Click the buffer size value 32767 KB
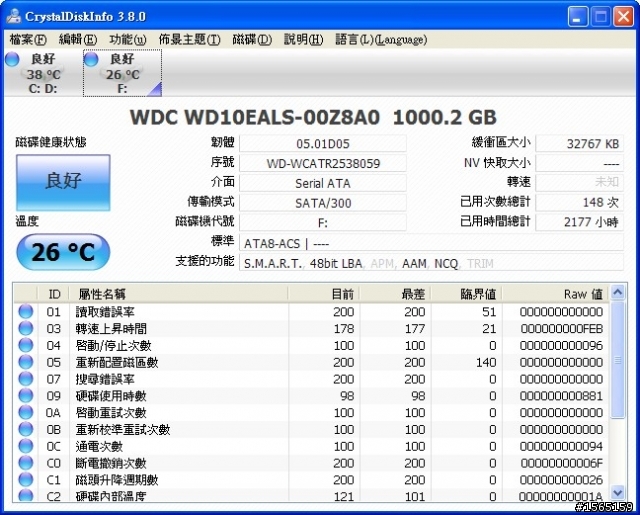 (580, 144)
